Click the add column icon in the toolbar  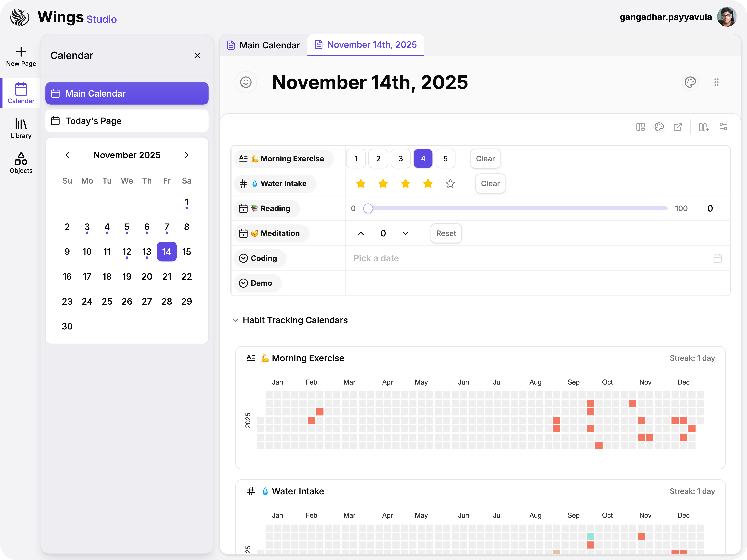[x=704, y=127]
